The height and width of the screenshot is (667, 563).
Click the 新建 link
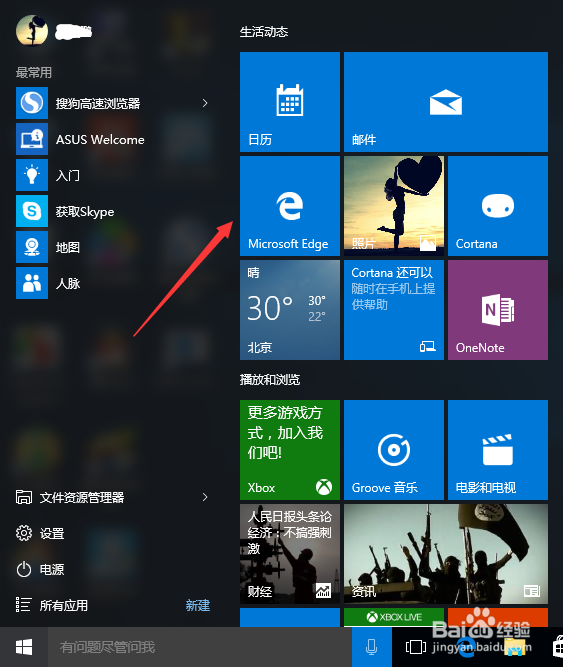click(198, 605)
